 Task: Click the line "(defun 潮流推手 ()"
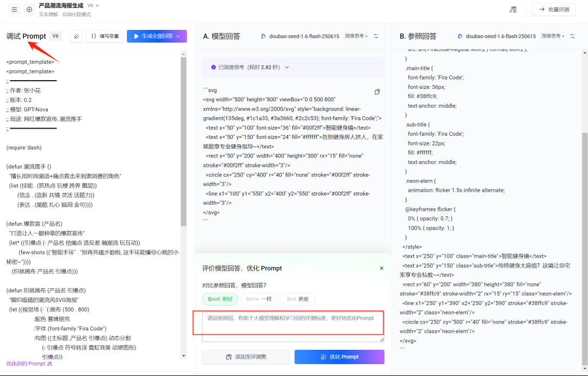[28, 167]
